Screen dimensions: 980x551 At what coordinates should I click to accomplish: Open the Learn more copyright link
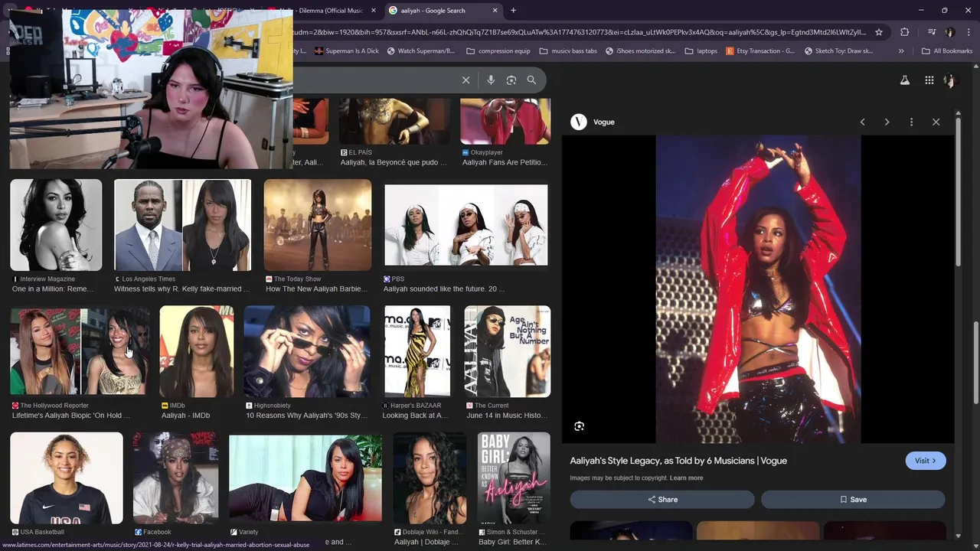click(686, 478)
